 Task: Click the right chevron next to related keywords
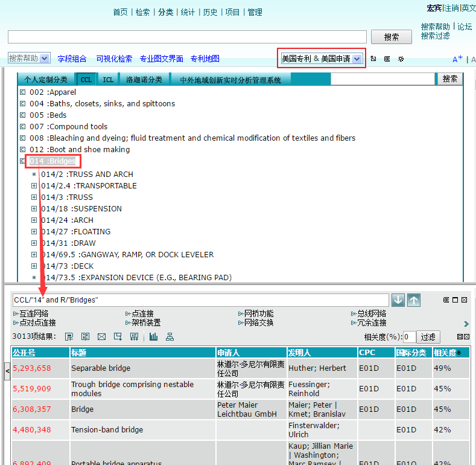(466, 324)
